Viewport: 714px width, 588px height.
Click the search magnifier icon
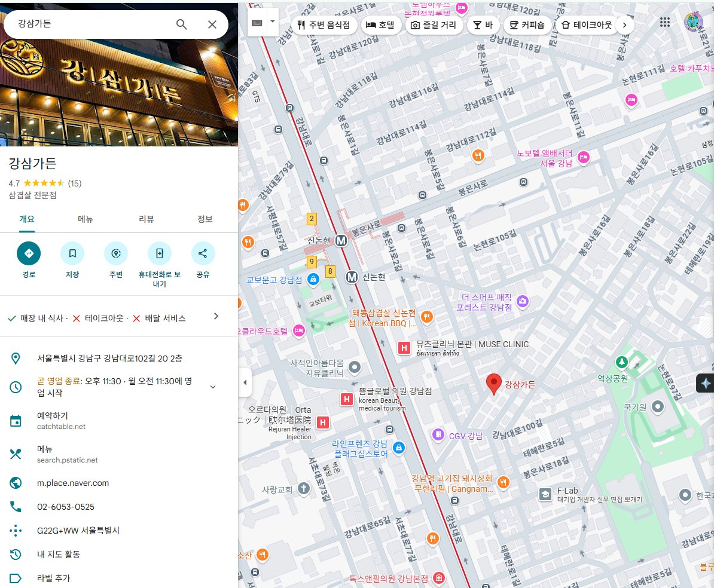pos(181,24)
